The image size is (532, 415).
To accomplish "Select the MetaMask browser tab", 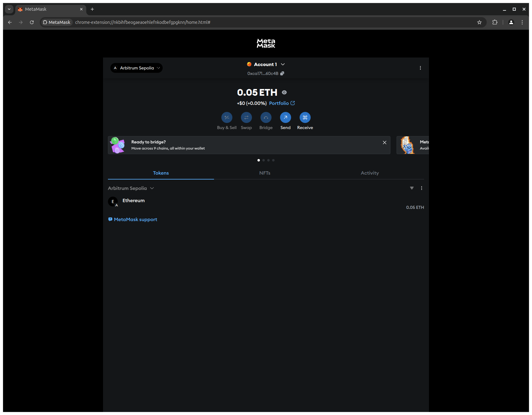I will point(50,9).
